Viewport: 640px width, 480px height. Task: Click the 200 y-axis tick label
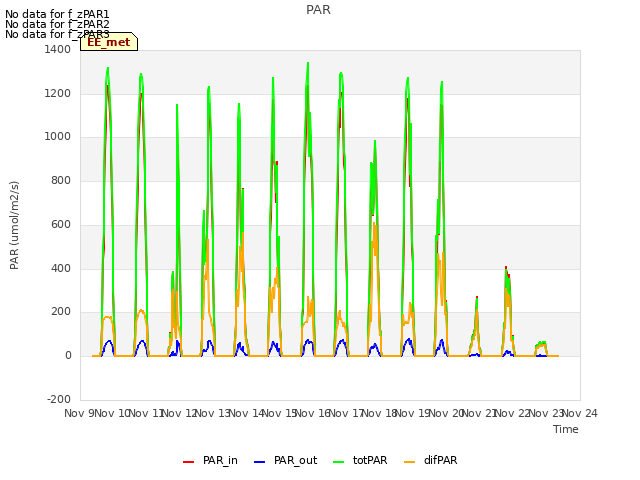(61, 312)
